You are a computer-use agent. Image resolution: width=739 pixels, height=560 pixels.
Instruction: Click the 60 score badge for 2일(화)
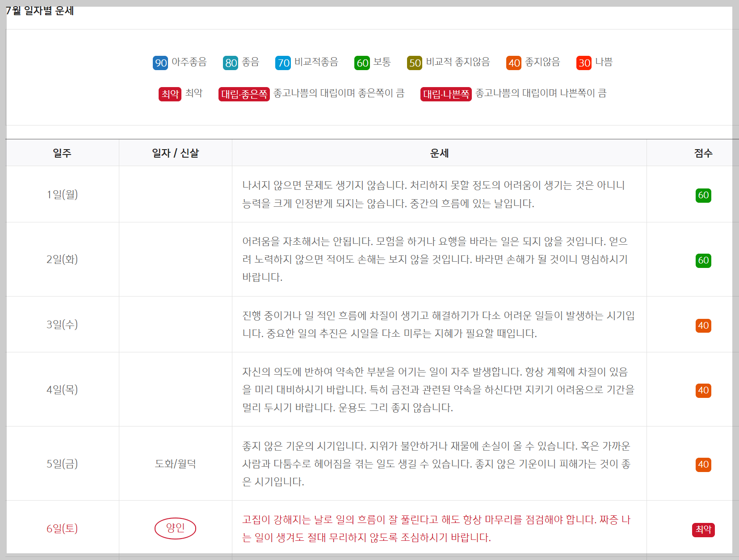point(703,261)
